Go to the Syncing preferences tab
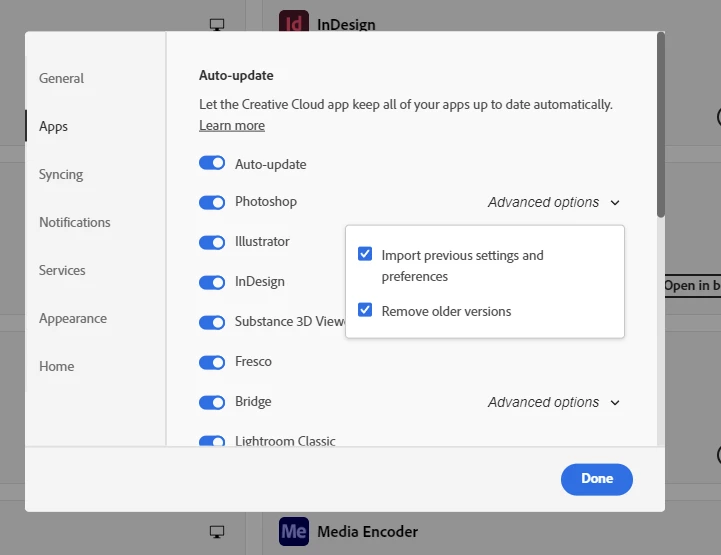Viewport: 721px width, 555px height. (61, 174)
